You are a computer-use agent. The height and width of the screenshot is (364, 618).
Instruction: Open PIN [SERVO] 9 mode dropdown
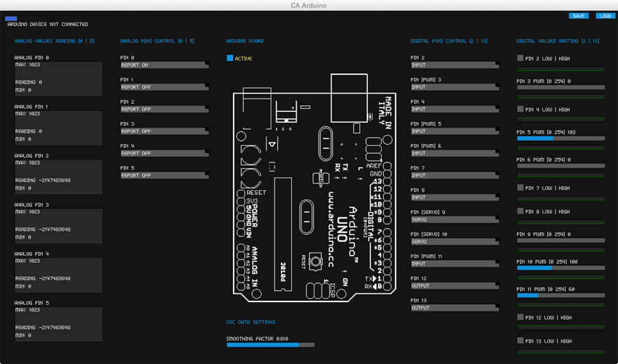click(455, 220)
